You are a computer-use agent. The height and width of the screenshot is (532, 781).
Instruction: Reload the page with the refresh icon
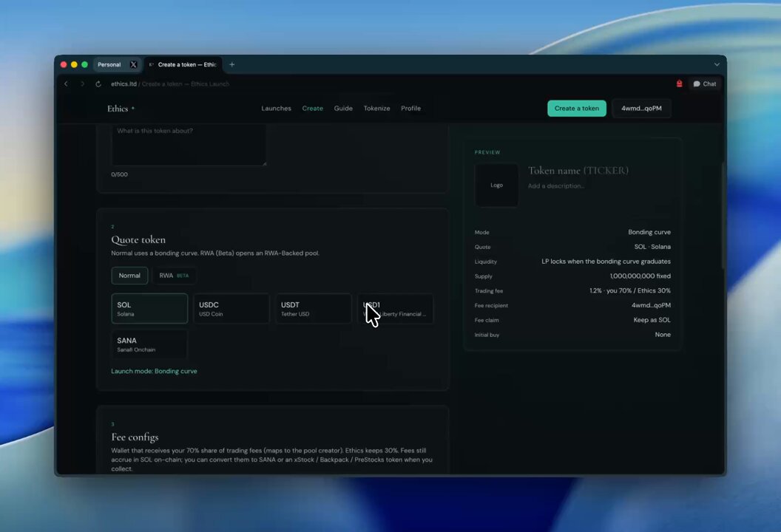98,83
